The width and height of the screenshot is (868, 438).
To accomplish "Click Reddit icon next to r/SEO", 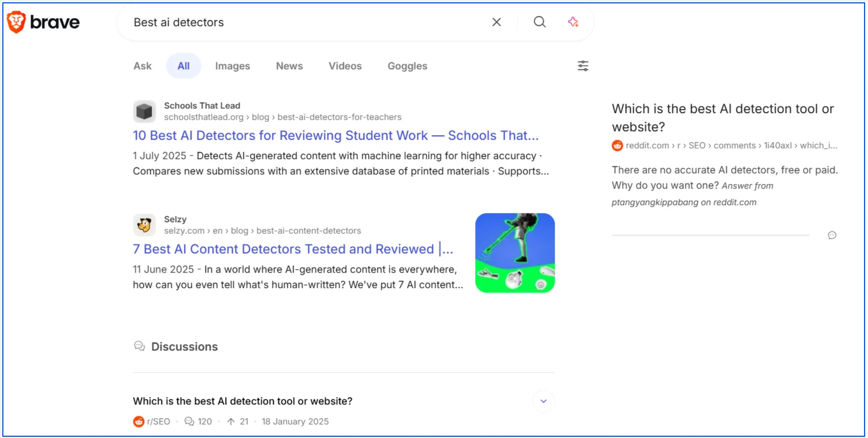I will pos(139,422).
